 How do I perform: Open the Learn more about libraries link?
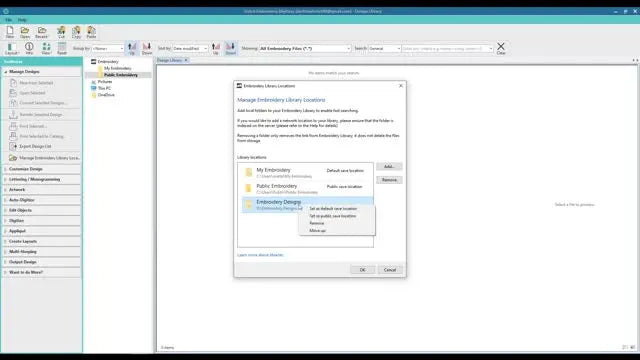pos(260,255)
